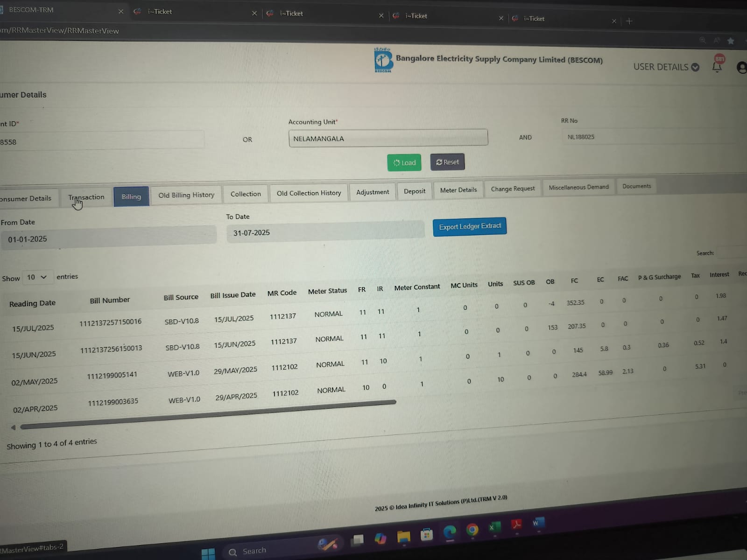The width and height of the screenshot is (747, 560).
Task: Open the Consumer Details tab
Action: [x=29, y=198]
